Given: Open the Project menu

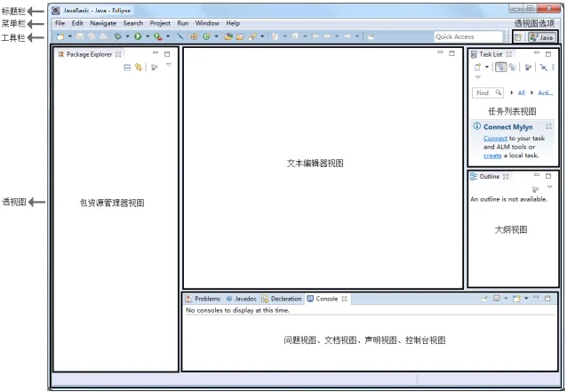Looking at the screenshot, I should 160,23.
